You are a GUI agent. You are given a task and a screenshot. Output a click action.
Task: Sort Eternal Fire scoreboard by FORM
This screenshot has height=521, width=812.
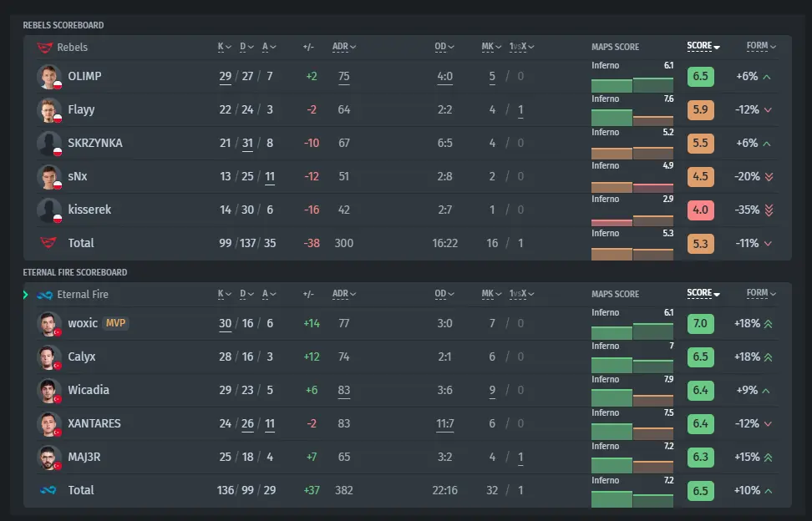761,293
